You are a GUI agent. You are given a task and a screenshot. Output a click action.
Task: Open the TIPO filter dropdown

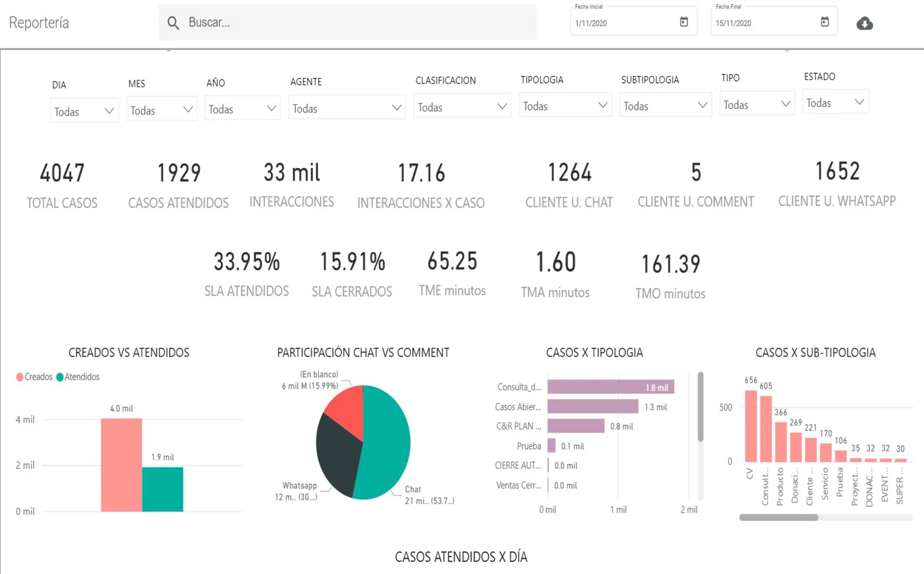click(x=757, y=104)
